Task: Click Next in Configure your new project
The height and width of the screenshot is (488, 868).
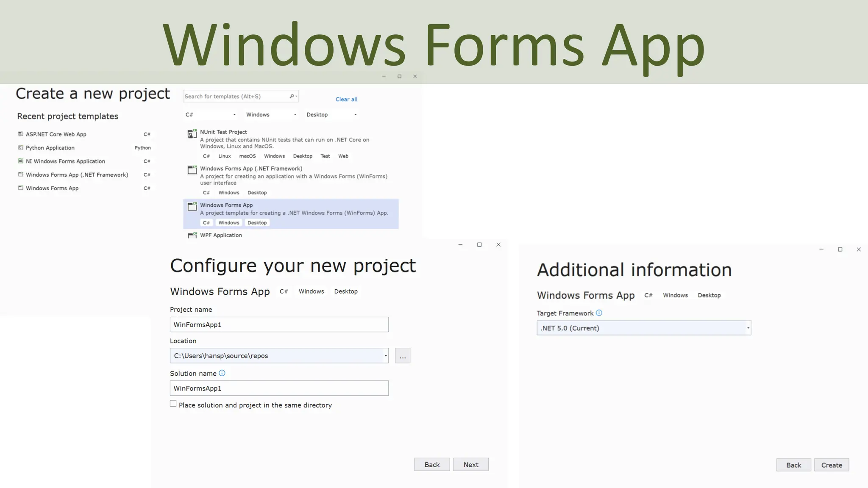Action: point(471,465)
